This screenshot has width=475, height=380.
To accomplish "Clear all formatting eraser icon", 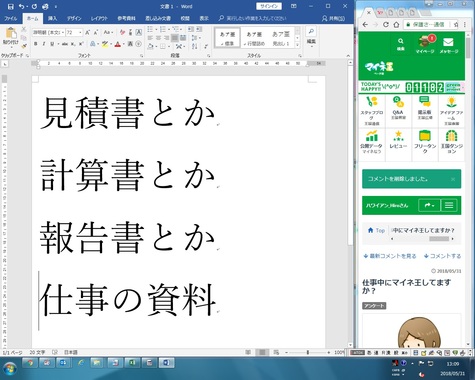I will pyautogui.click(x=122, y=32).
